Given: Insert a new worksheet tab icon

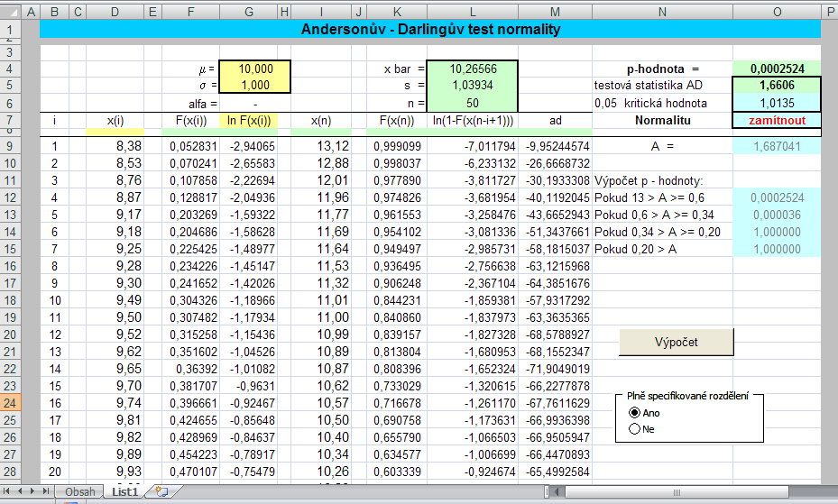Looking at the screenshot, I should [162, 491].
